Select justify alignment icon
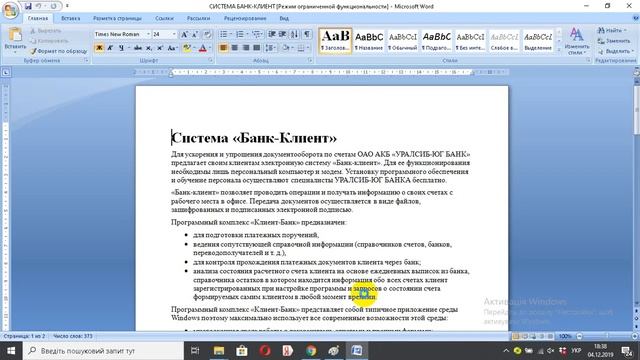640x360 pixels. coord(256,48)
